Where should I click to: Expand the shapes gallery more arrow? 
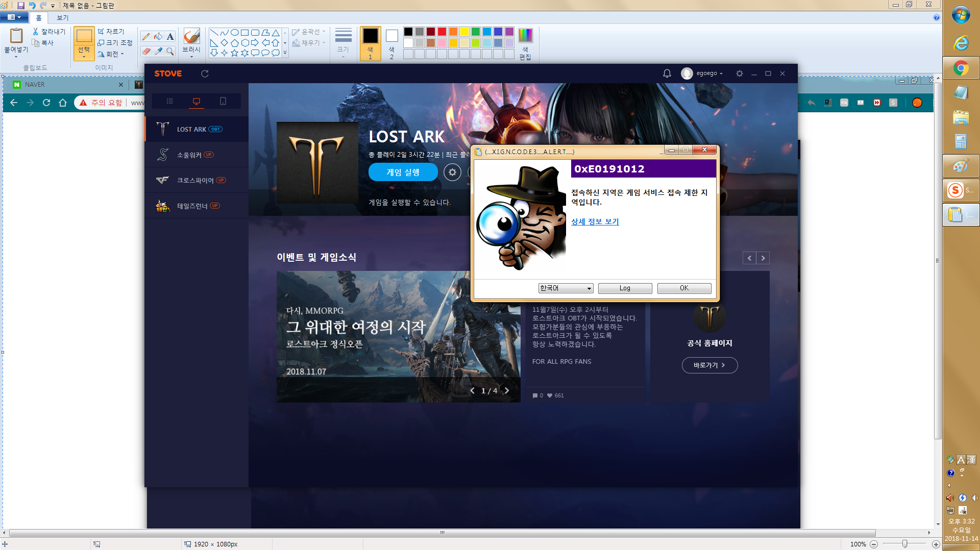[x=285, y=53]
